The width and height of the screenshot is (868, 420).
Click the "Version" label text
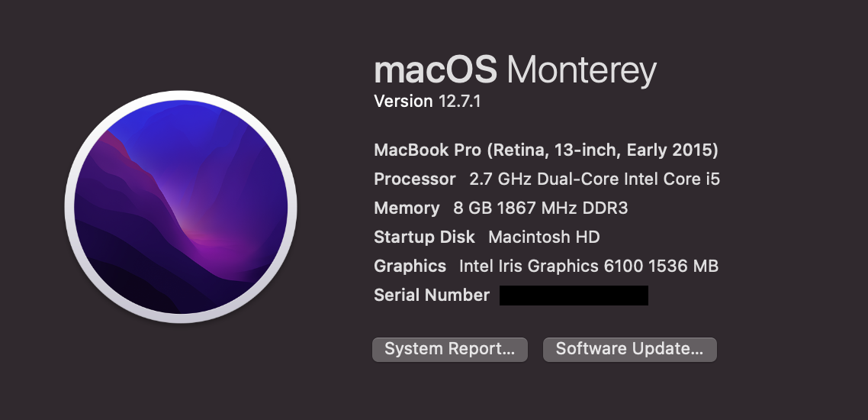403,102
